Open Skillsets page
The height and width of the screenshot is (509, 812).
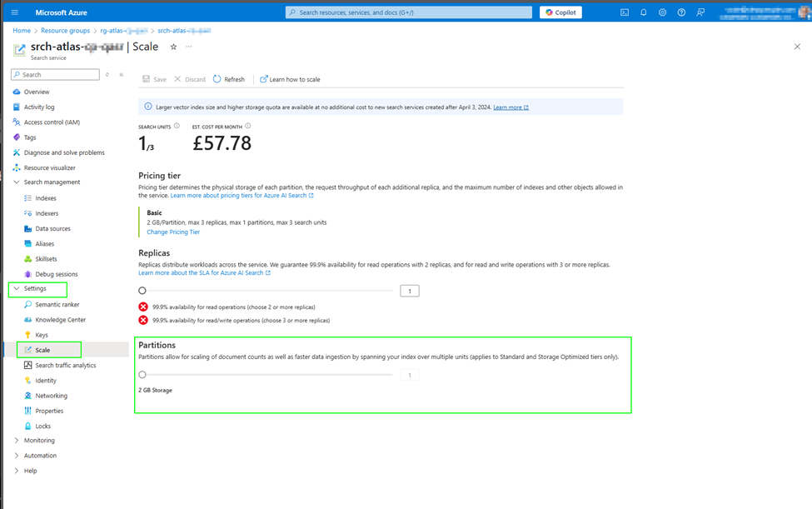(x=46, y=259)
